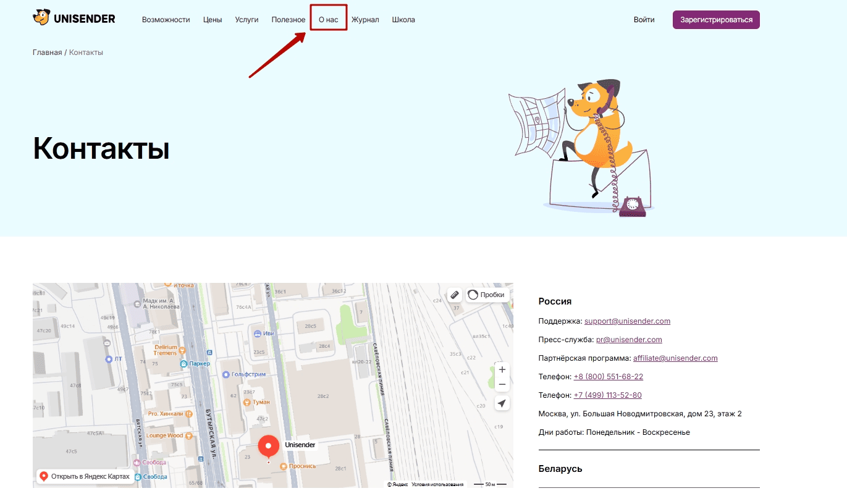Click the map geolocation arrow
The width and height of the screenshot is (847, 504).
tap(502, 403)
